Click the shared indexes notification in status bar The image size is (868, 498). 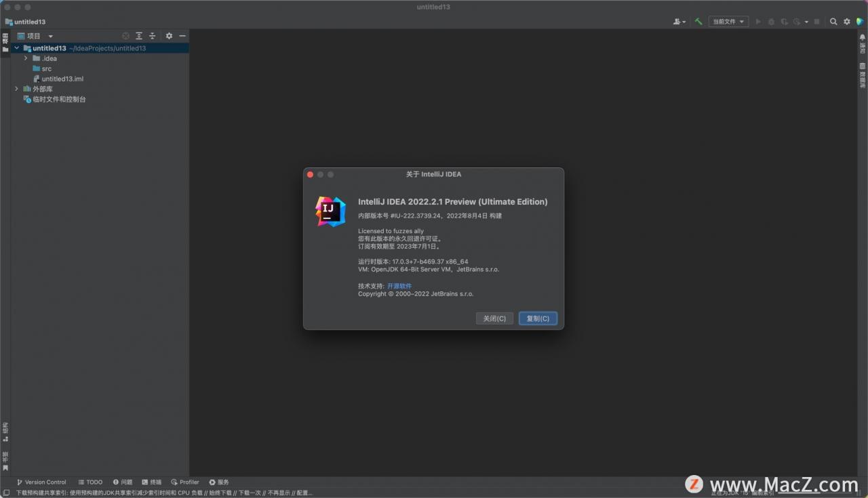pyautogui.click(x=164, y=493)
